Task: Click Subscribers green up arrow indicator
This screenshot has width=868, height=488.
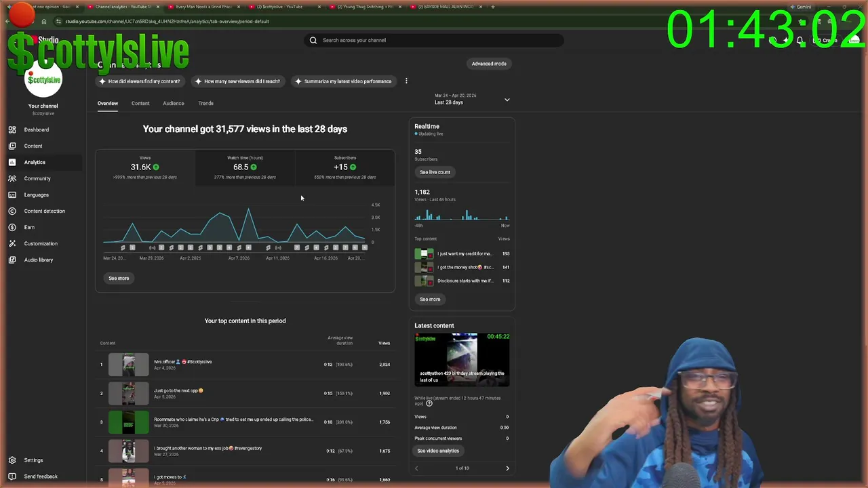Action: [x=353, y=167]
